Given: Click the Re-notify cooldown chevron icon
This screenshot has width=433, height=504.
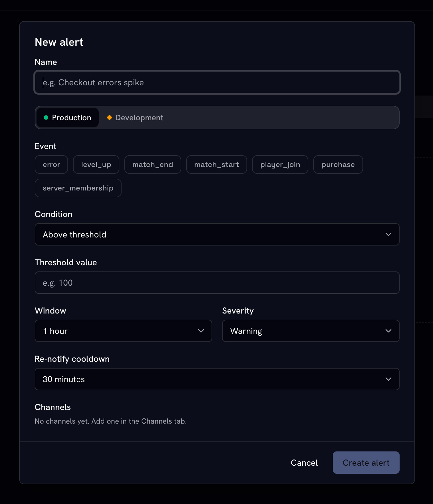Looking at the screenshot, I should pos(388,379).
